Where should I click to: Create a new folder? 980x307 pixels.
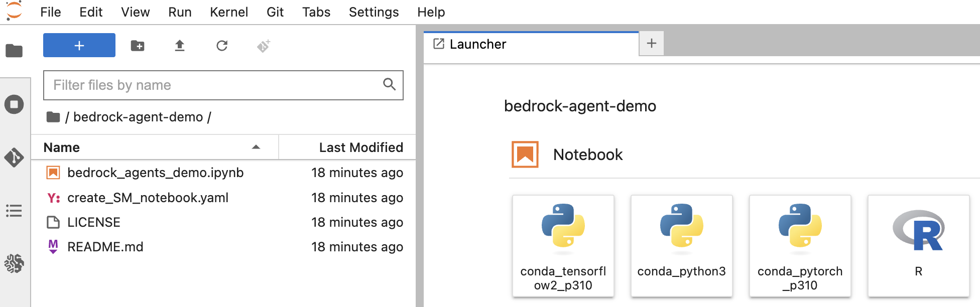(x=138, y=46)
